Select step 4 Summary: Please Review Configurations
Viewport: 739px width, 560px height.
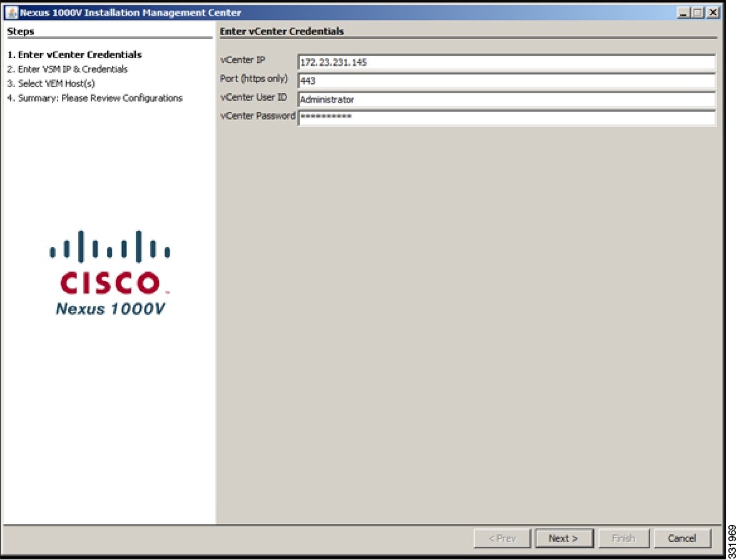coord(94,98)
